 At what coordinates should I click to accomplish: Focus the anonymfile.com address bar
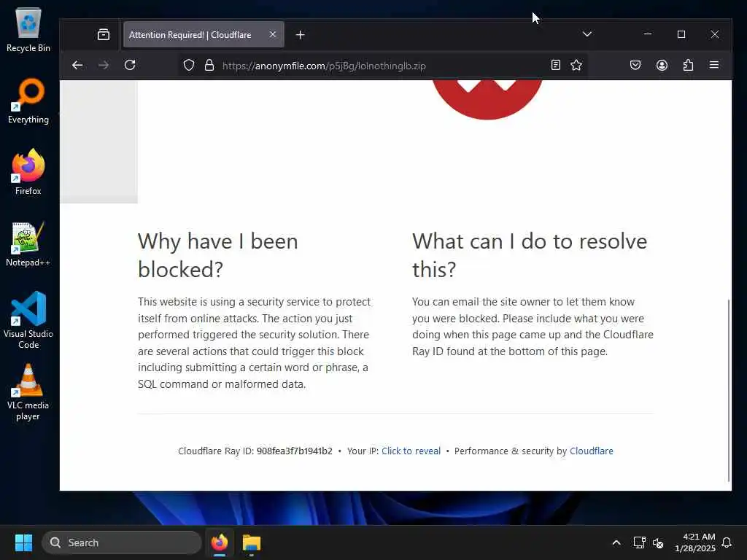381,66
